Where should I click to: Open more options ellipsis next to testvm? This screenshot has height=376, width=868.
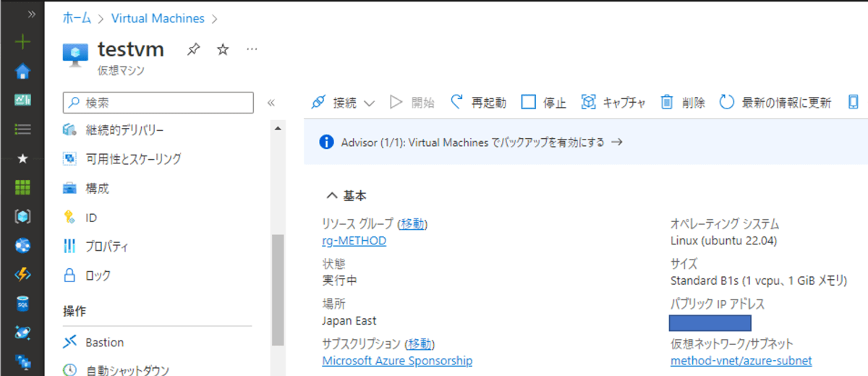(252, 49)
